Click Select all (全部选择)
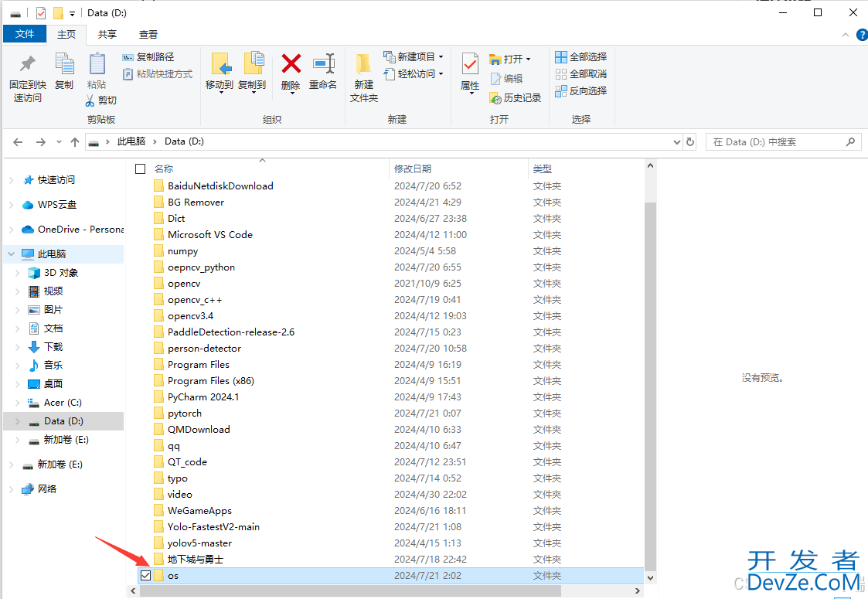The width and height of the screenshot is (868, 599). [x=581, y=57]
